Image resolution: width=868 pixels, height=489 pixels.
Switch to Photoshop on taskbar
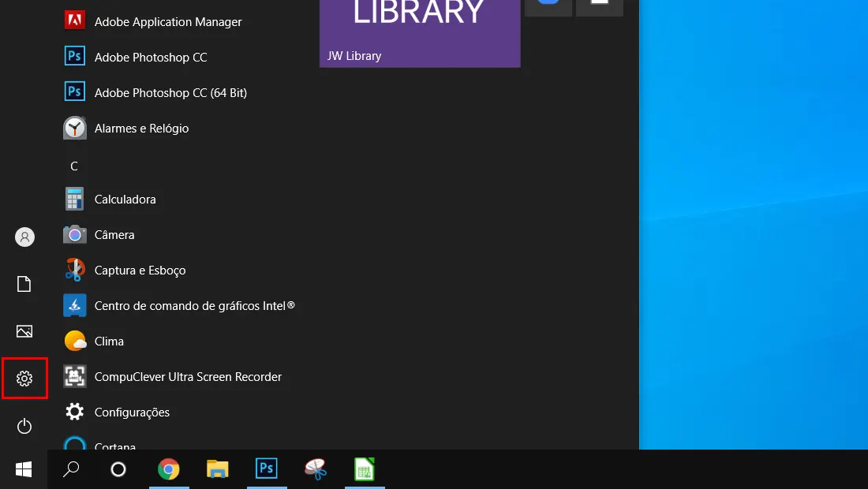click(266, 469)
